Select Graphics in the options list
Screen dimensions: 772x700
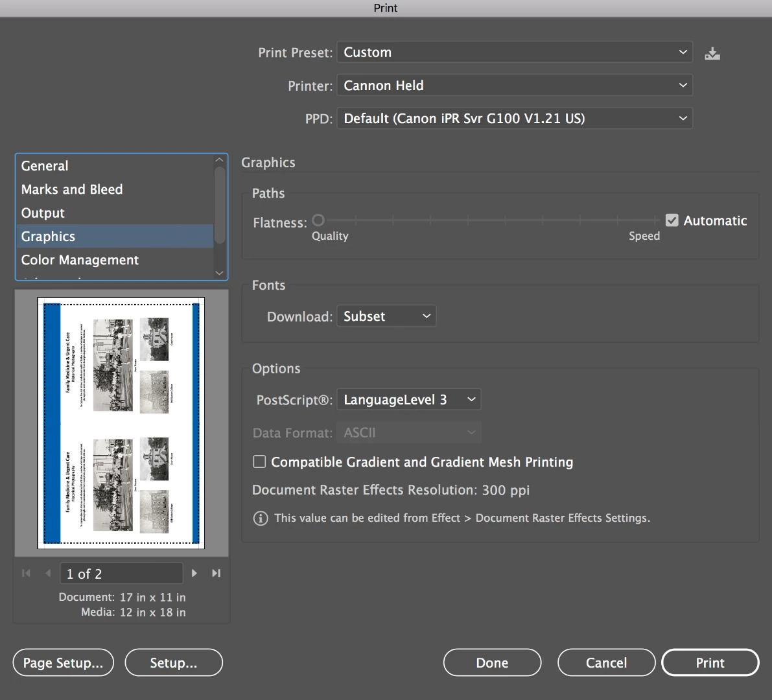(115, 237)
